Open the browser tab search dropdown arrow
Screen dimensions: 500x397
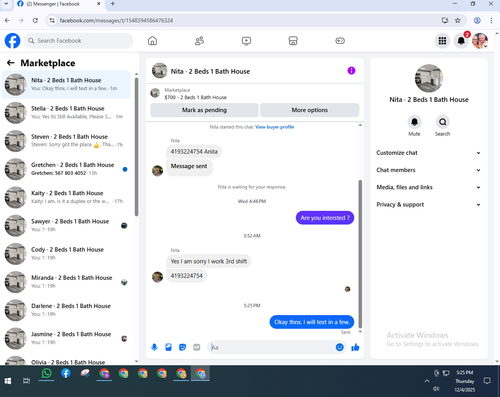pos(6,4)
